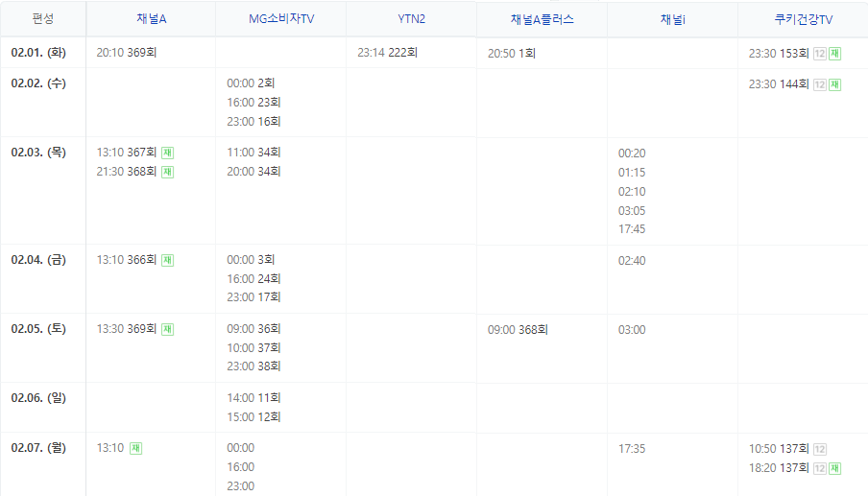Click the 16:00 23회 entry

[x=253, y=103]
